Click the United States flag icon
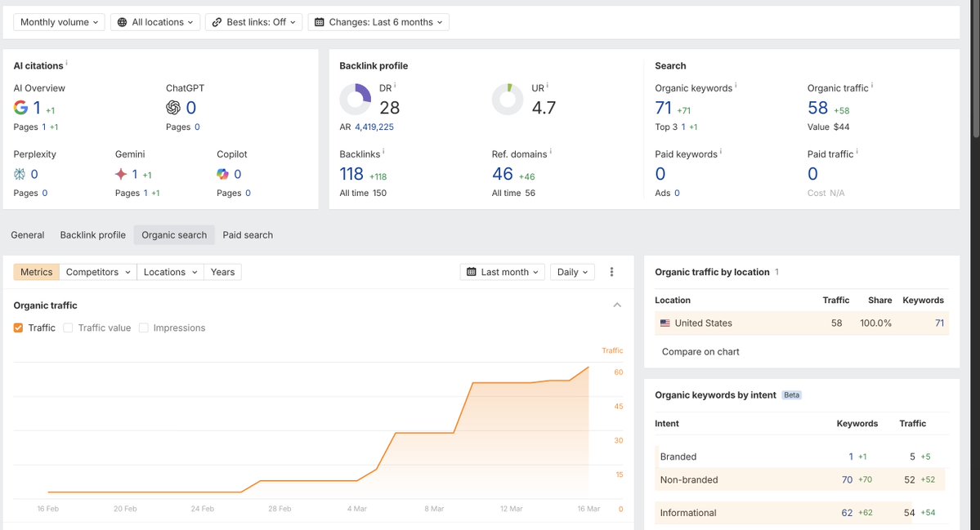980x530 pixels. pyautogui.click(x=665, y=323)
